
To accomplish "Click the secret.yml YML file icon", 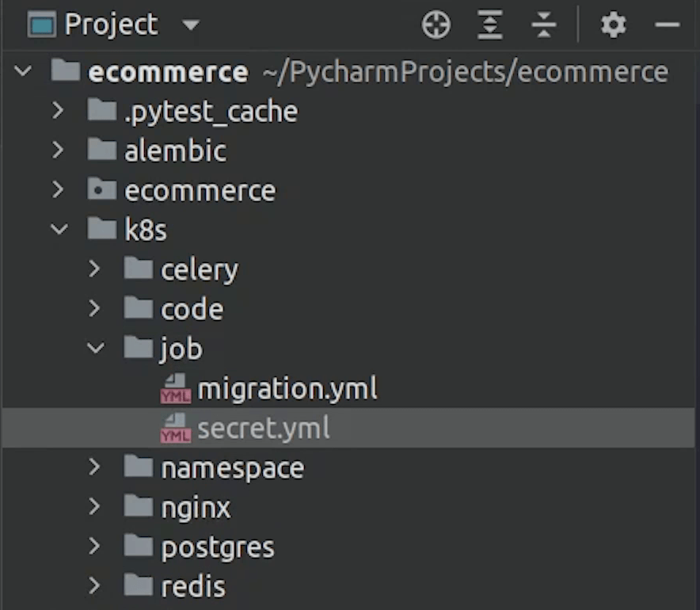I will pos(175,429).
